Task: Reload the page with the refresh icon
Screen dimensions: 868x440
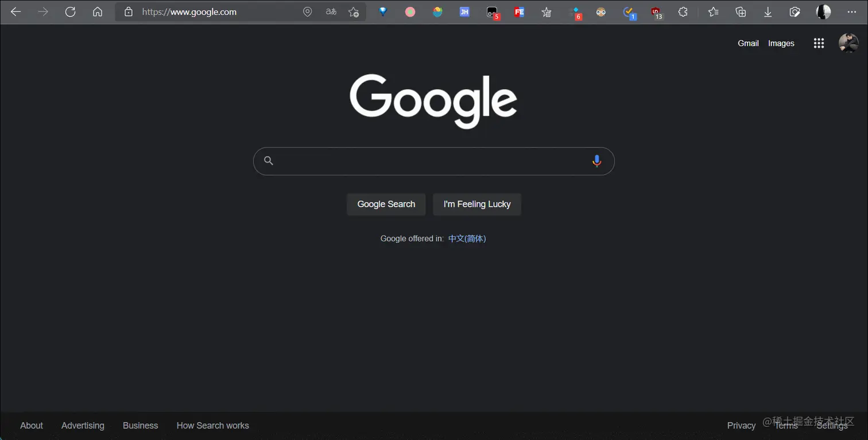Action: (x=71, y=11)
